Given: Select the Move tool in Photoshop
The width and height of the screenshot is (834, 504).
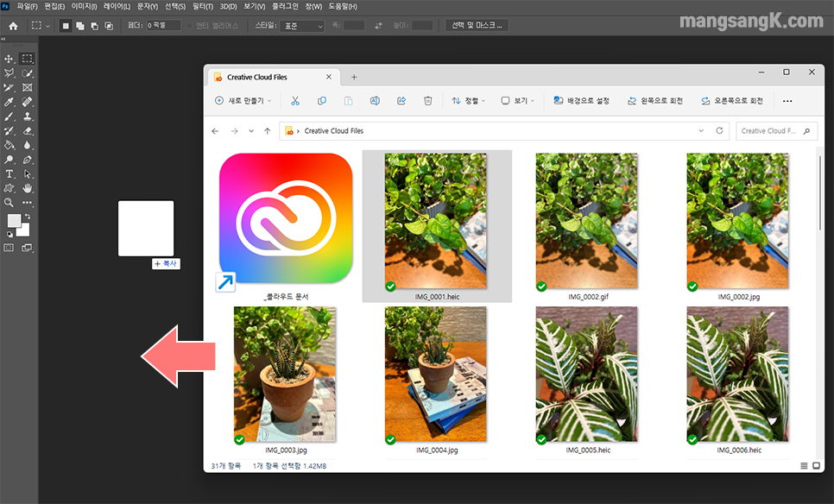Looking at the screenshot, I should pyautogui.click(x=9, y=59).
